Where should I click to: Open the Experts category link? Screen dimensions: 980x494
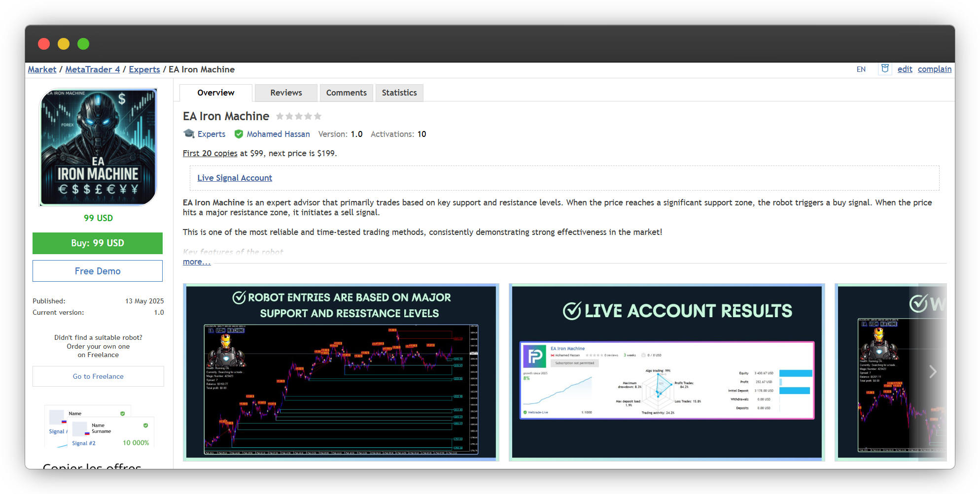click(x=211, y=134)
